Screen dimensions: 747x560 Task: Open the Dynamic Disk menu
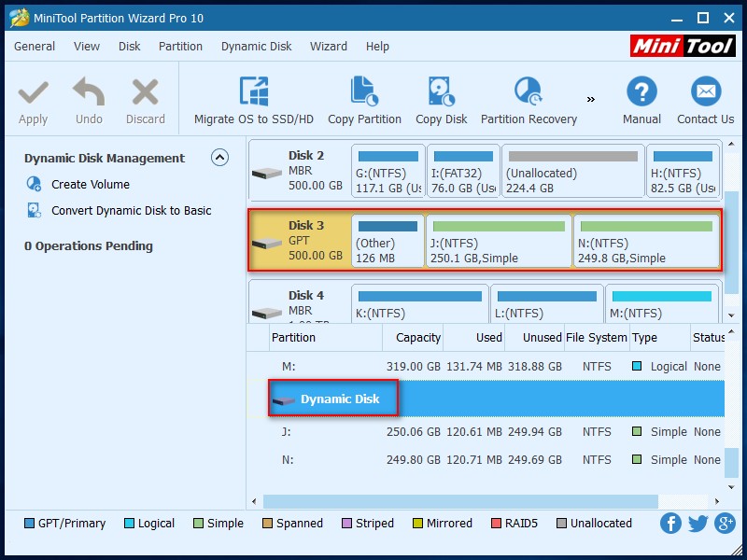[256, 46]
